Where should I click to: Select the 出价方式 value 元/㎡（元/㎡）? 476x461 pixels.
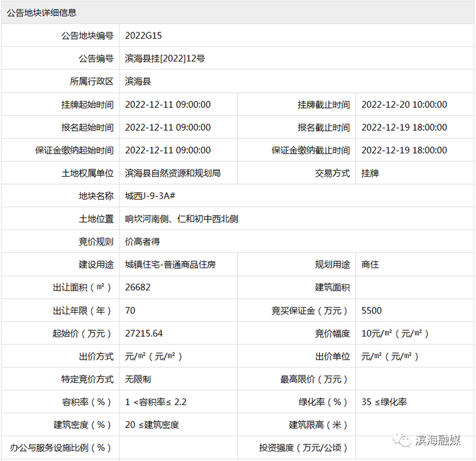point(154,356)
